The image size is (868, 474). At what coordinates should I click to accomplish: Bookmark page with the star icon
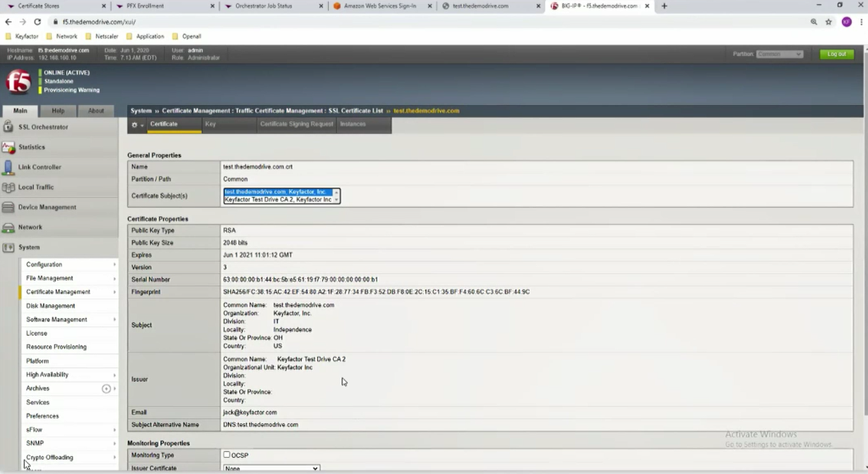pos(828,21)
